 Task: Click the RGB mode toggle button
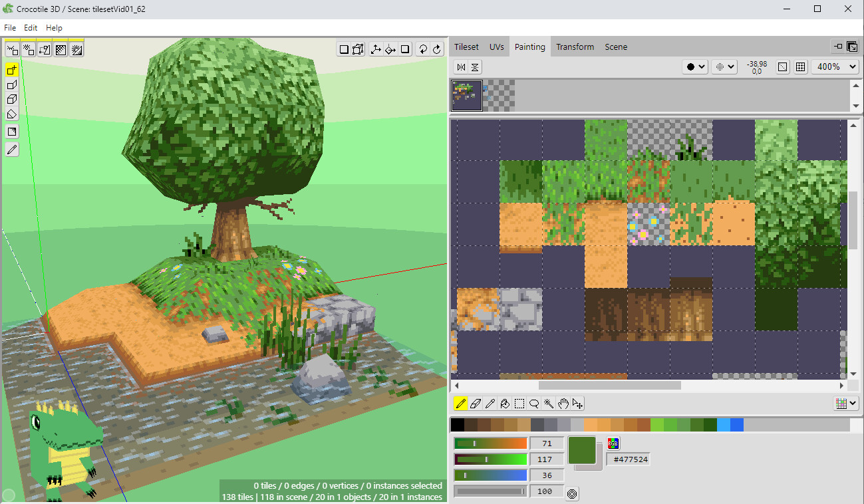(613, 443)
